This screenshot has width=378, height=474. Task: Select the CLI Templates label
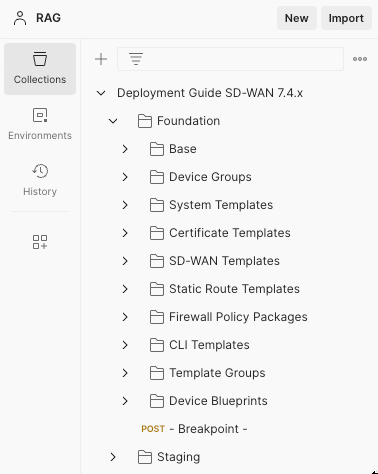point(209,345)
